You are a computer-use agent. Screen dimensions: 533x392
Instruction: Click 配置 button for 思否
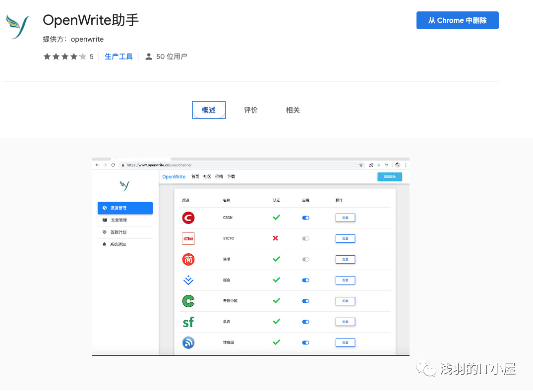(346, 322)
